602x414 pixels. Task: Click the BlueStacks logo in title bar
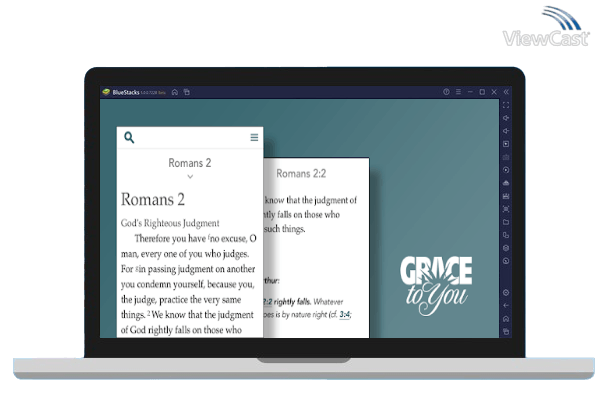pyautogui.click(x=106, y=92)
